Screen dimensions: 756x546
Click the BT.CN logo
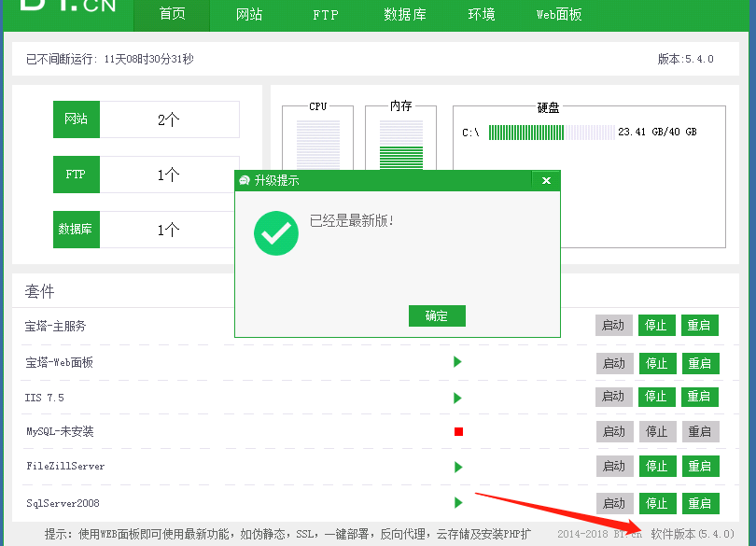(67, 6)
